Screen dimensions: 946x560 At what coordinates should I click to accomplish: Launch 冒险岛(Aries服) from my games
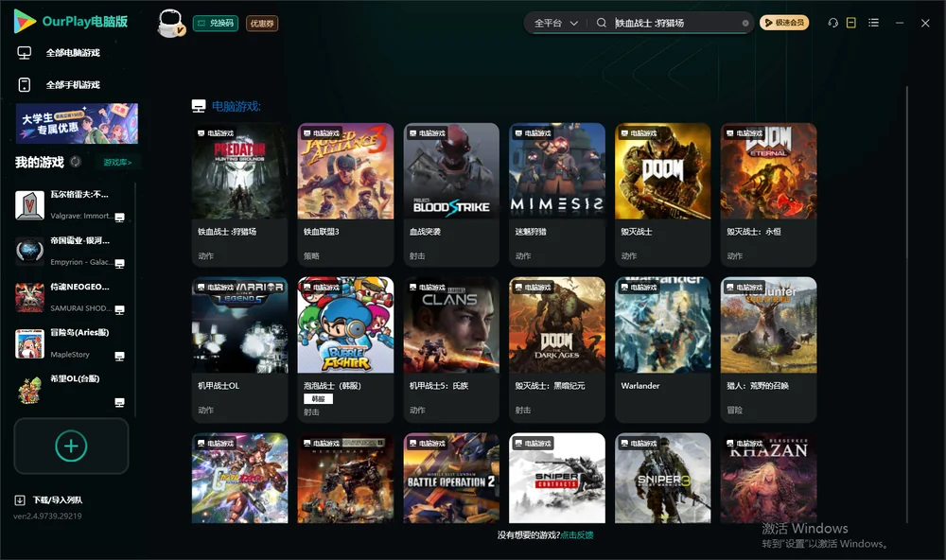[70, 343]
